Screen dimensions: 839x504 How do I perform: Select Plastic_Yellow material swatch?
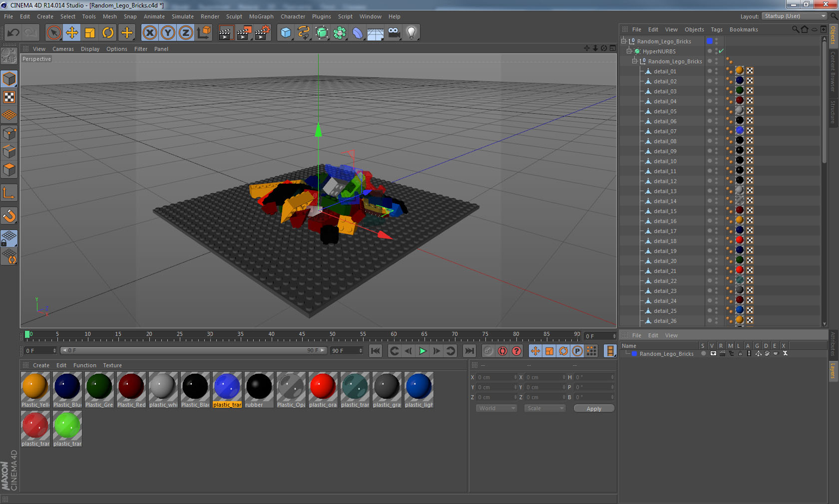[35, 390]
